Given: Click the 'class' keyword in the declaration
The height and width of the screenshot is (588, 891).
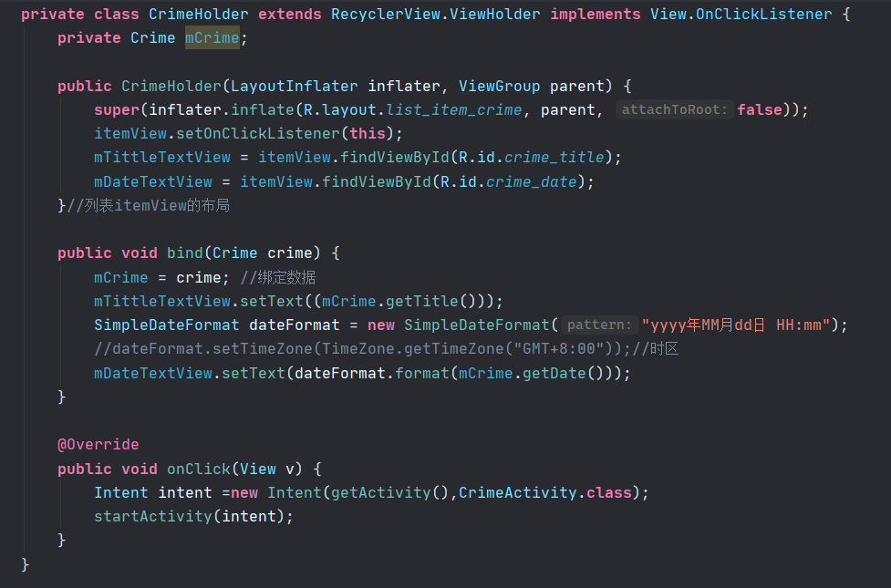Looking at the screenshot, I should tap(117, 15).
